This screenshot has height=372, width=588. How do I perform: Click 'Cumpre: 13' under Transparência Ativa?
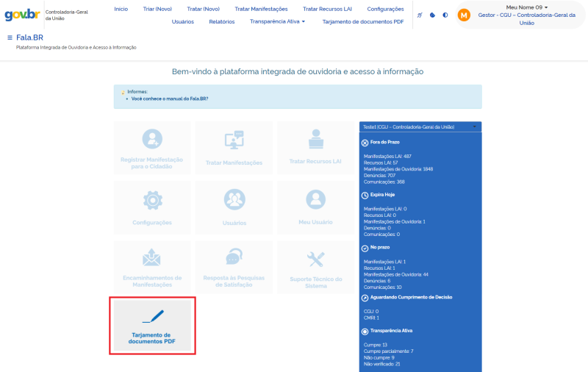point(376,345)
